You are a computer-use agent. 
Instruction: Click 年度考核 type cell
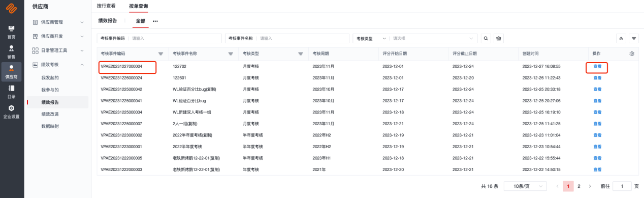[x=251, y=169]
